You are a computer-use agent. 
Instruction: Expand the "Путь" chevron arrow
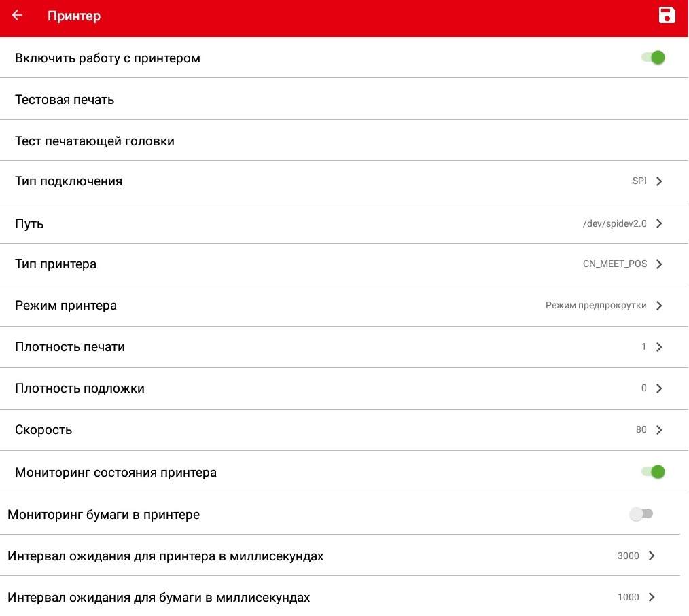(659, 223)
